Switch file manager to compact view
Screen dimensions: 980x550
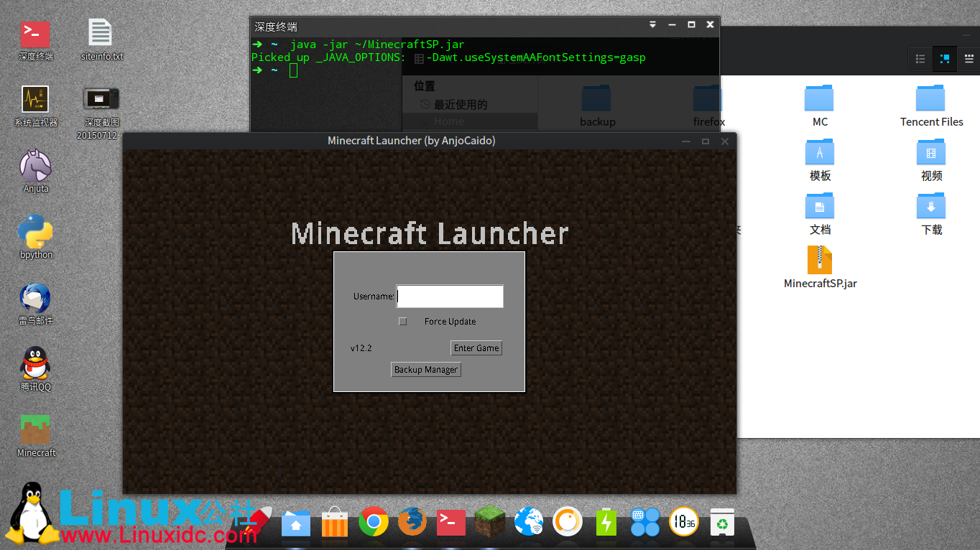coord(969,60)
